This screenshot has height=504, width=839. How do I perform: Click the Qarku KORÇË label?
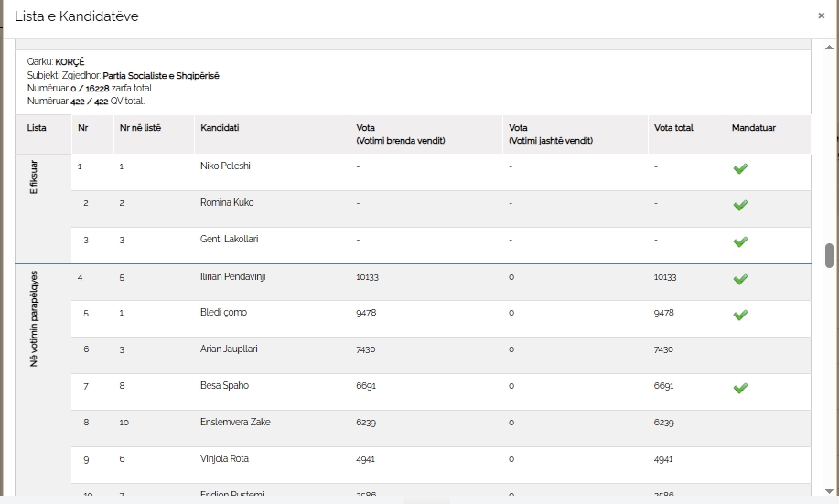pyautogui.click(x=56, y=62)
